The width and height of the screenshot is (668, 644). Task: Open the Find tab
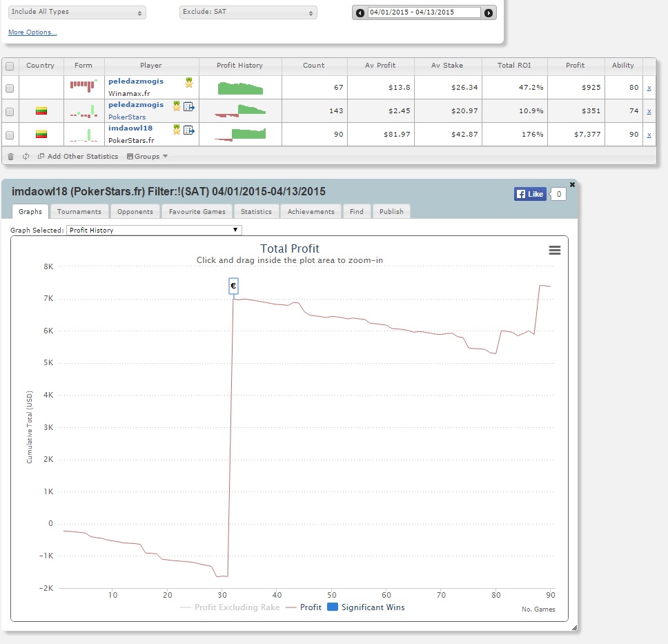(357, 211)
